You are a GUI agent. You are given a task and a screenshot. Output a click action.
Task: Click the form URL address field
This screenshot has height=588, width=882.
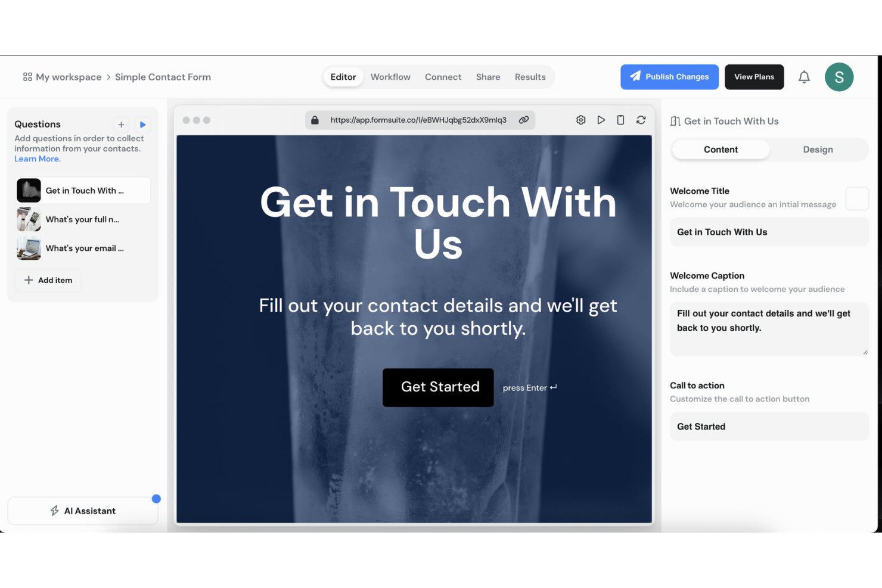coord(418,120)
